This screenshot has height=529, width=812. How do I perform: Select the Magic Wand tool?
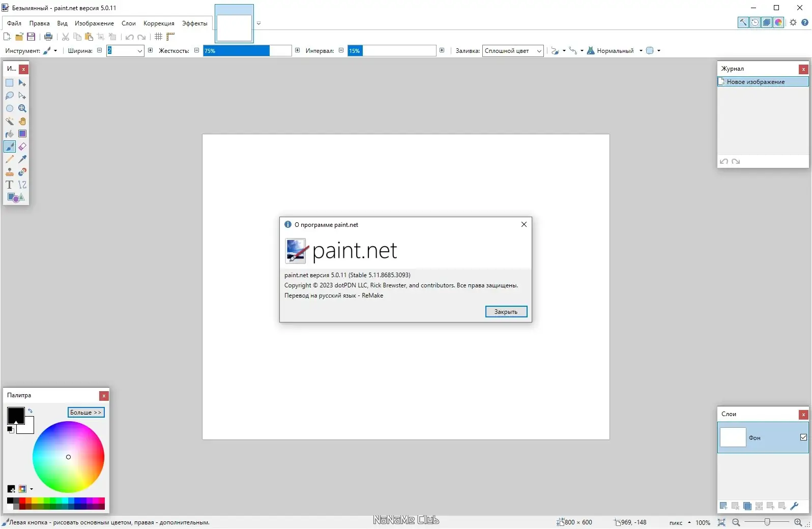10,121
